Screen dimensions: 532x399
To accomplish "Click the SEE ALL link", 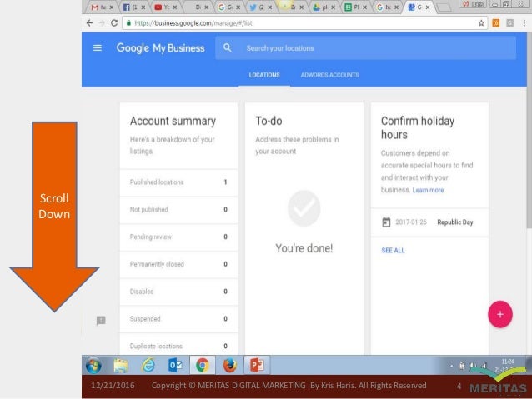I will pos(393,251).
